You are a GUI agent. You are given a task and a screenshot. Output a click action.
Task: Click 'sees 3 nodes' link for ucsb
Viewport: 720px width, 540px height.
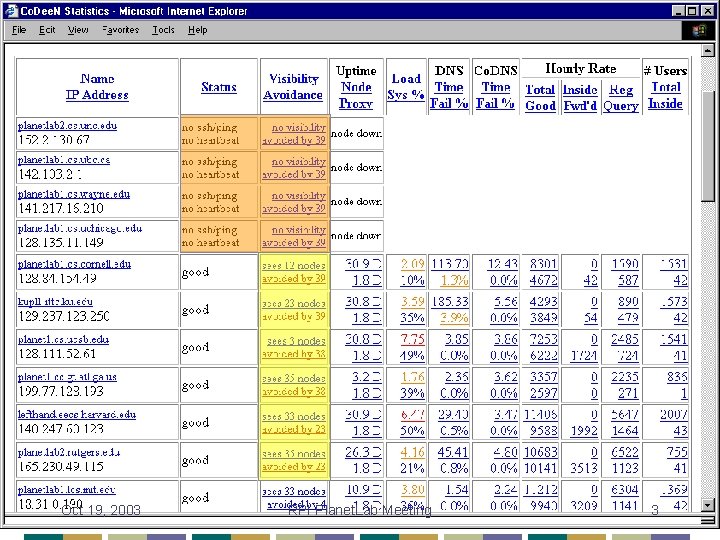point(296,341)
